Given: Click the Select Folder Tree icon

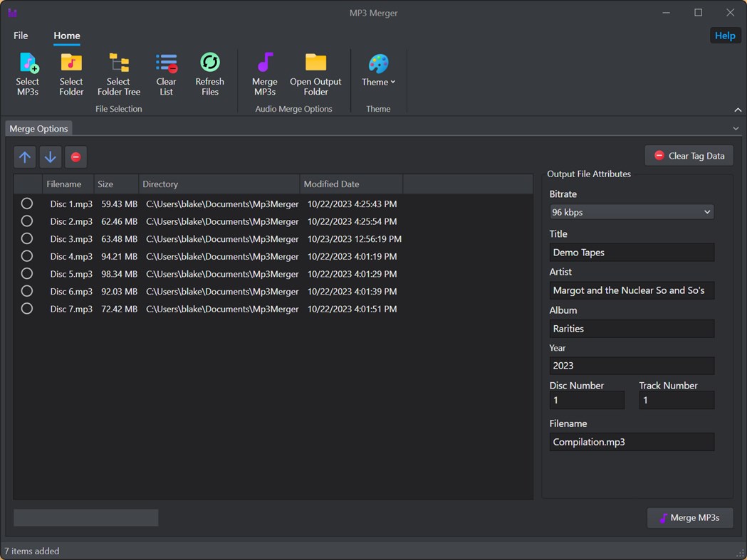Looking at the screenshot, I should (118, 68).
